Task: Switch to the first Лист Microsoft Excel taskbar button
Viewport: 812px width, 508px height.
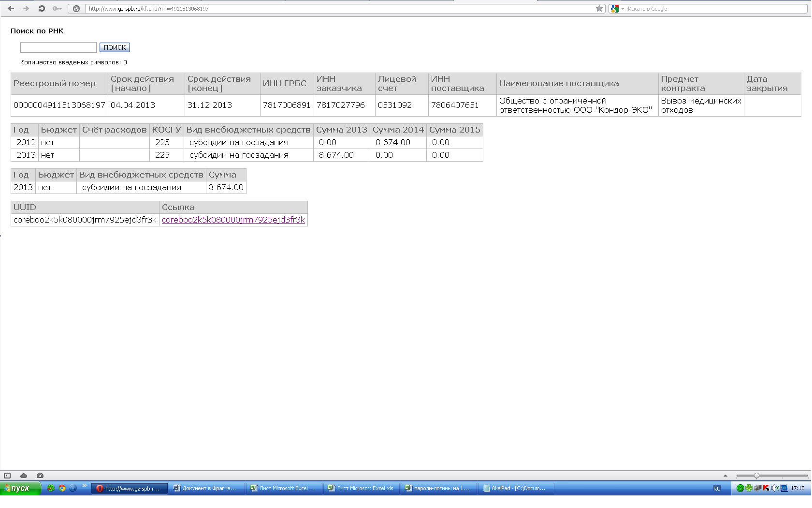Action: click(x=284, y=488)
